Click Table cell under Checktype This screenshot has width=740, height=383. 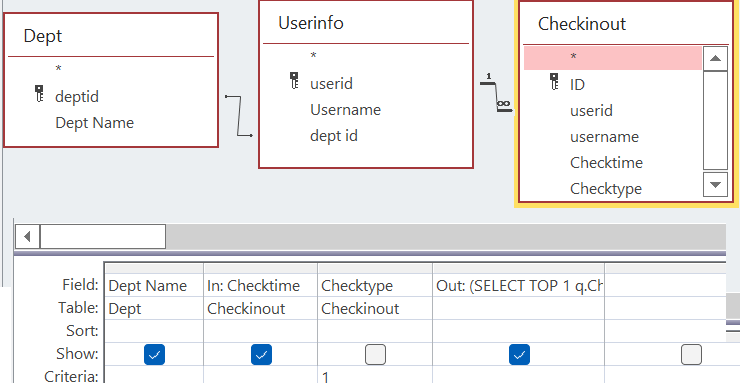click(375, 308)
